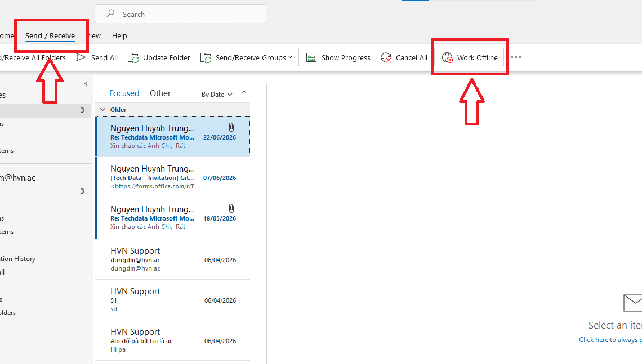Toggle Work Offline globe icon

447,58
